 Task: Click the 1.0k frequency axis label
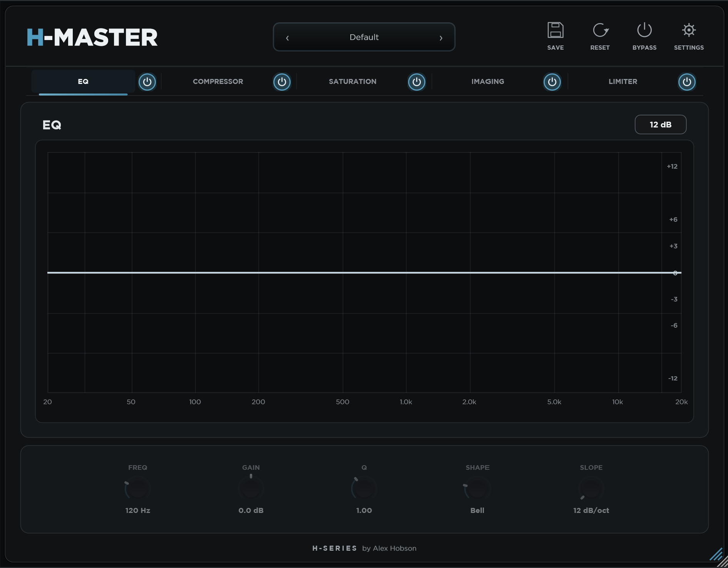(406, 402)
